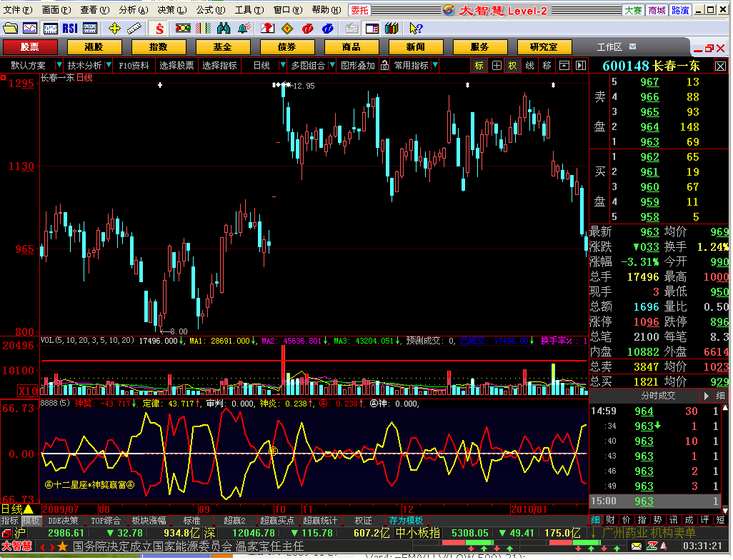
Task: Toggle the 短 tab at bottom right
Action: pos(720,520)
